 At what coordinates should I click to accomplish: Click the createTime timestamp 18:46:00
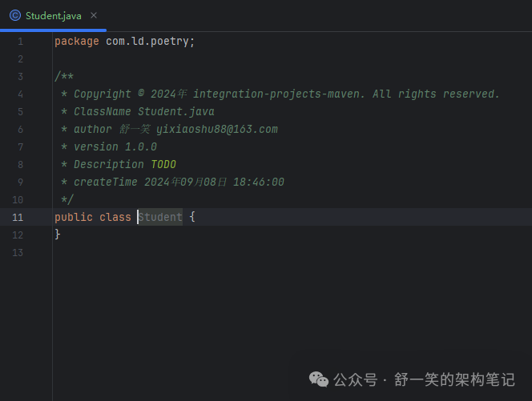(x=258, y=182)
